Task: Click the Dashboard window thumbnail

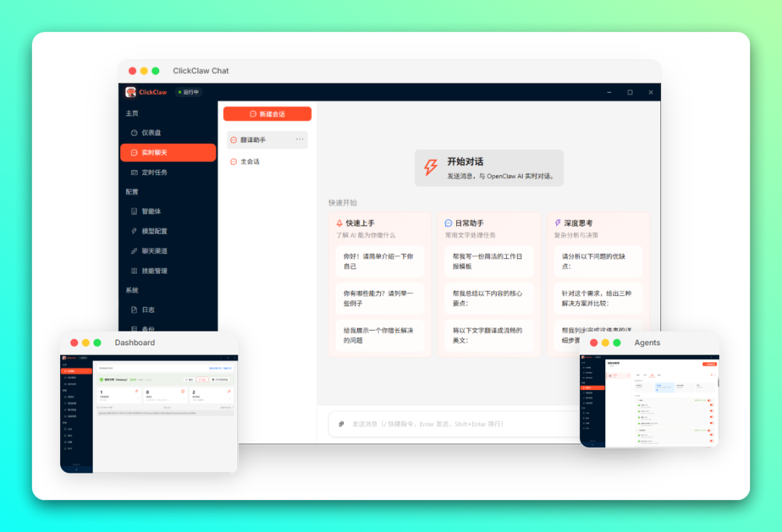Action: (149, 402)
